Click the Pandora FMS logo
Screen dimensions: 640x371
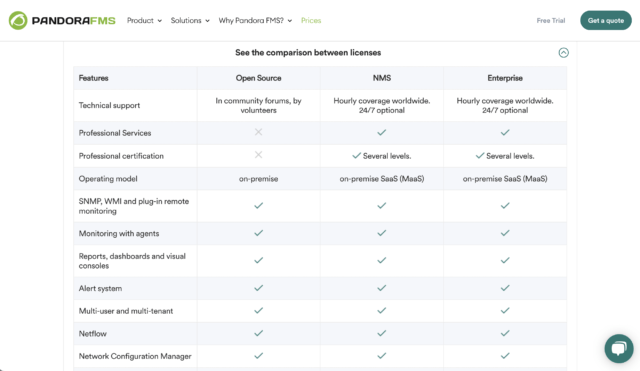tap(62, 20)
